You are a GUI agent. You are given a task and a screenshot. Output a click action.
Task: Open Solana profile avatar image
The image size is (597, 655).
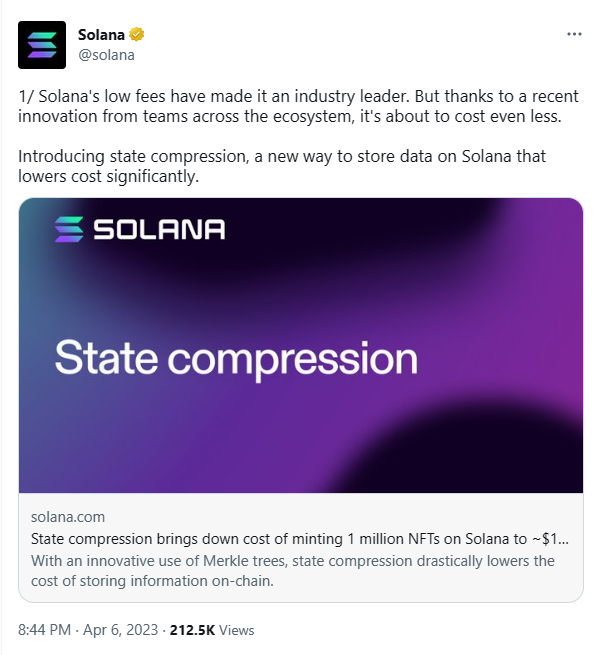click(x=42, y=45)
